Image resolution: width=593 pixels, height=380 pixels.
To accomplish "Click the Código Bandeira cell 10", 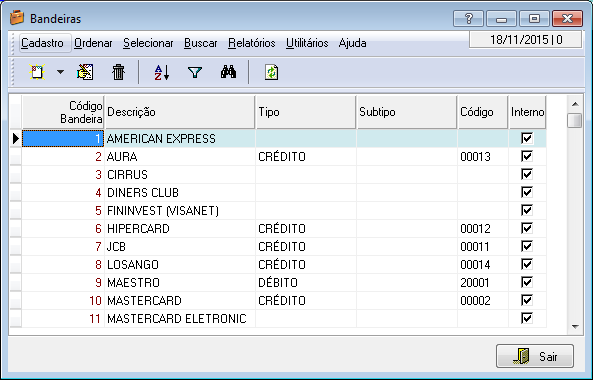I will tap(63, 301).
